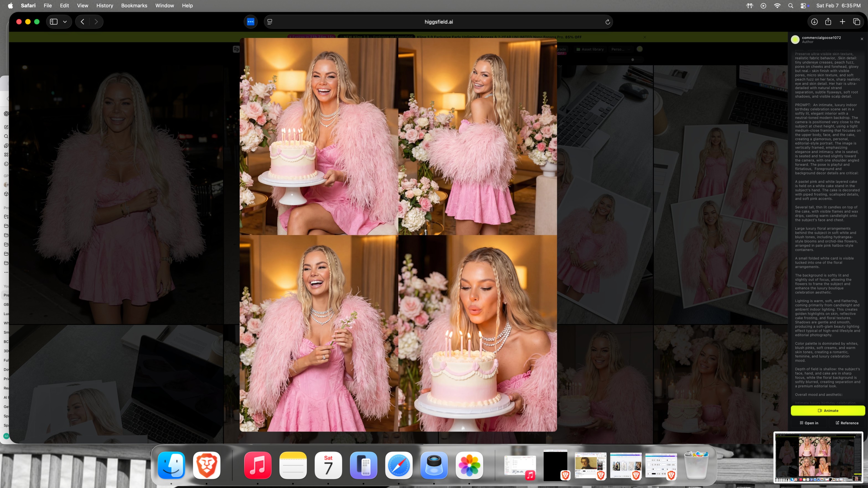Go back to previous page

point(82,22)
